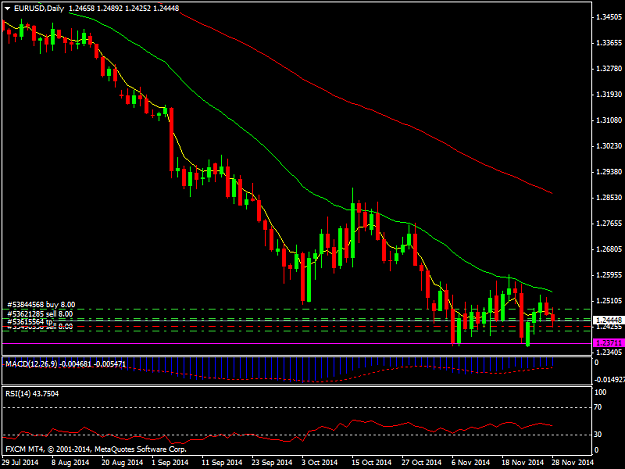The image size is (625, 469).
Task: Select the RSI(14) 43.7504 indicator label
Action: pos(32,394)
